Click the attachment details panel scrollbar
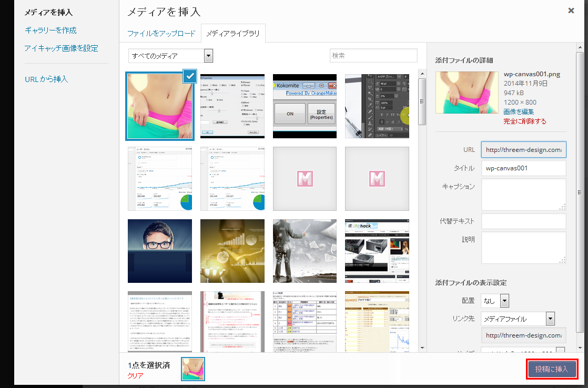Image resolution: width=588 pixels, height=388 pixels. [x=580, y=192]
